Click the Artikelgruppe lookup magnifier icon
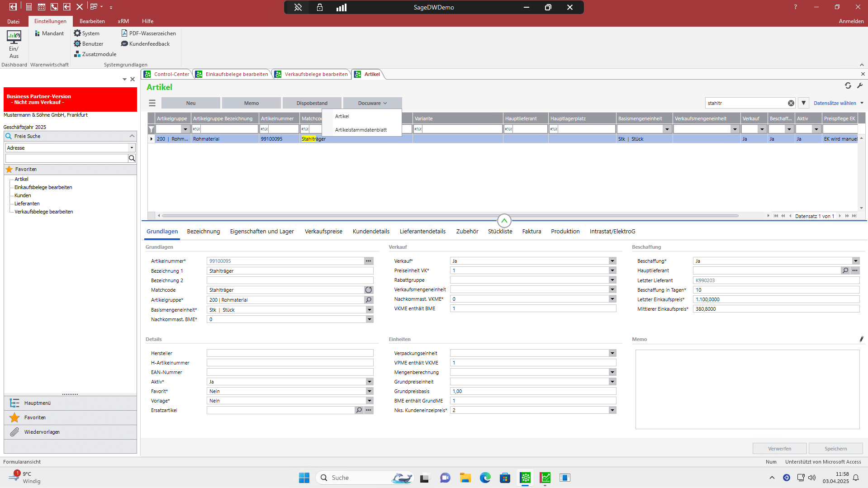Image resolution: width=868 pixels, height=488 pixels. [x=369, y=300]
